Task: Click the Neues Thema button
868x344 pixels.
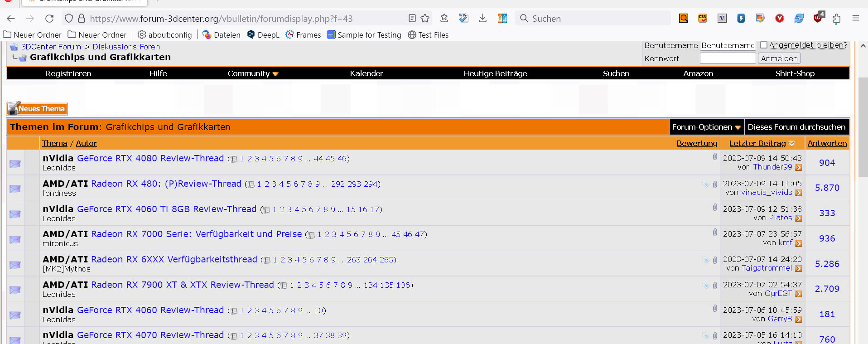Action: (x=37, y=108)
